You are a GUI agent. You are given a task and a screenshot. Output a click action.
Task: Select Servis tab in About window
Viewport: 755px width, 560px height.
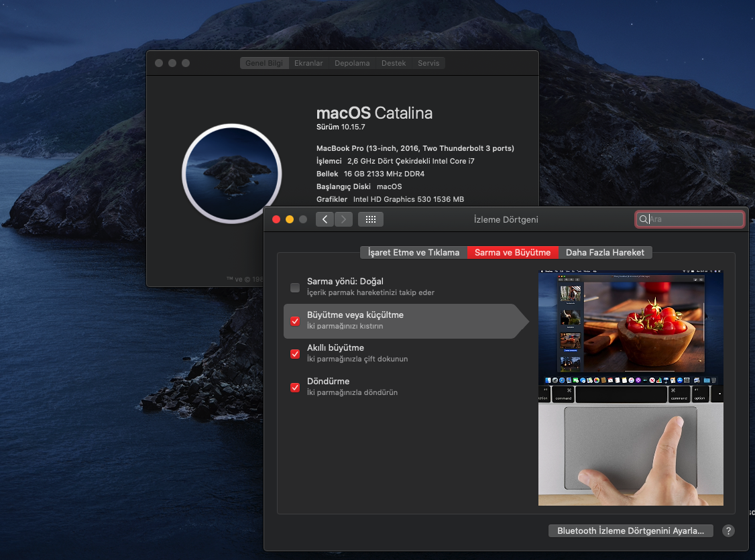(x=428, y=63)
